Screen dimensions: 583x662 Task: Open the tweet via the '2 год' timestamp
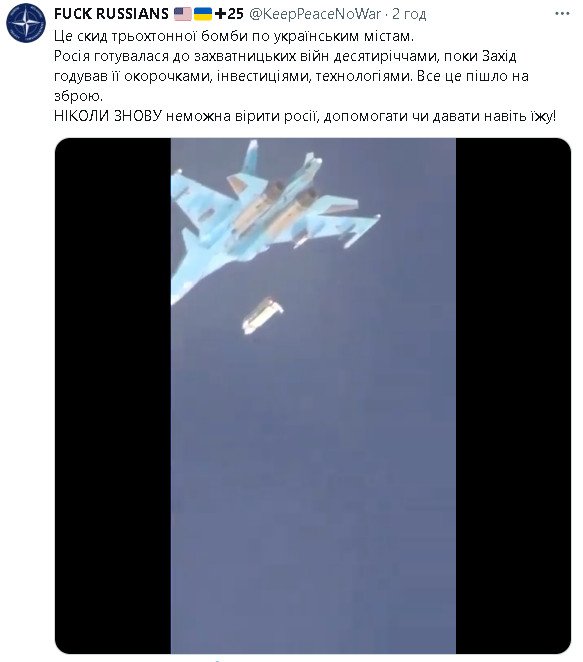click(409, 14)
